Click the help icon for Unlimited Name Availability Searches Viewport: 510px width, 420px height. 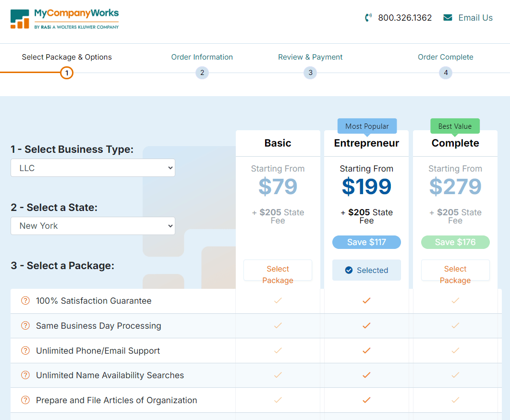pos(25,375)
